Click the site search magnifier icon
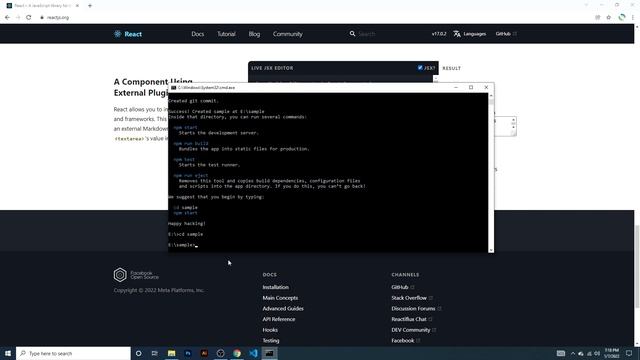 [352, 34]
